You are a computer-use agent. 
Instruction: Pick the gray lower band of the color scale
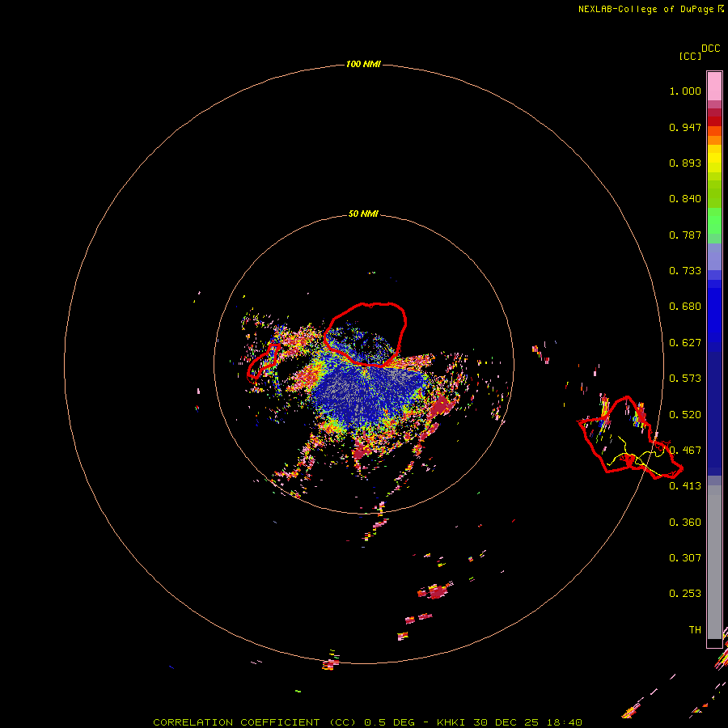714,562
